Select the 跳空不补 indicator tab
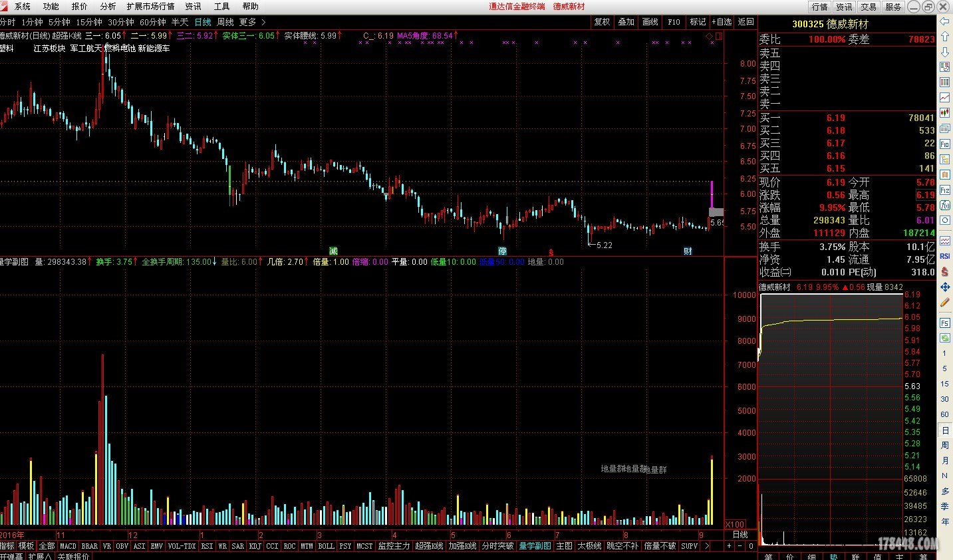Image resolution: width=953 pixels, height=560 pixels. point(622,546)
